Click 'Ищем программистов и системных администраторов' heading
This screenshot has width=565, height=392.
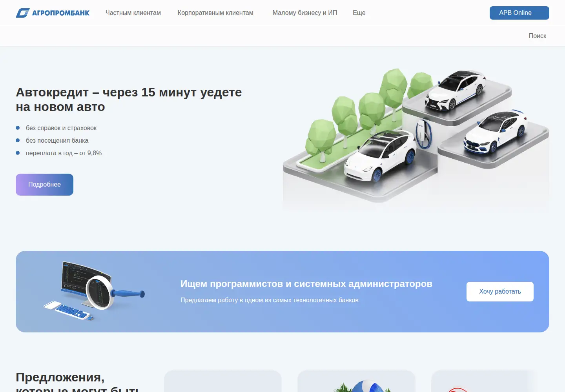click(x=306, y=284)
